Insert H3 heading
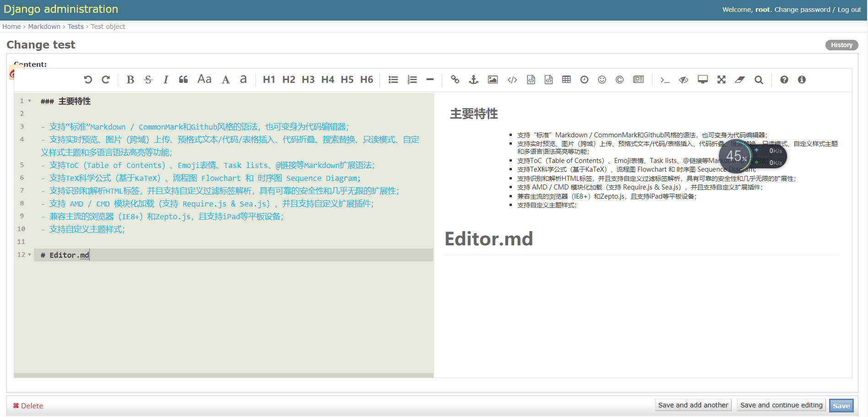This screenshot has height=417, width=868. pyautogui.click(x=308, y=80)
